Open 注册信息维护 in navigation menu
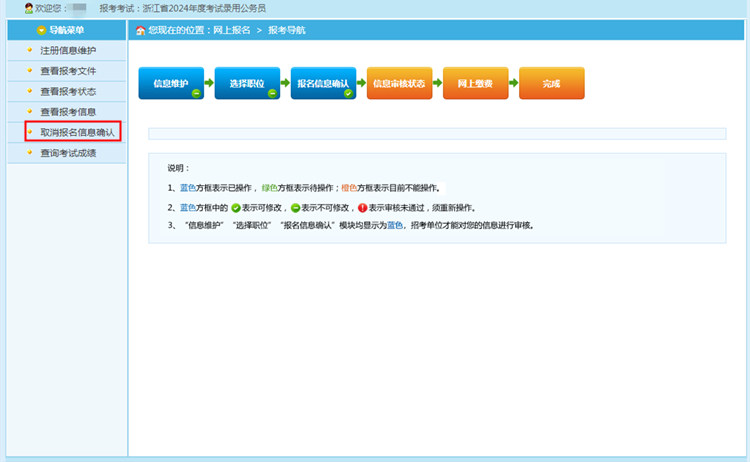750x462 pixels. (x=67, y=50)
